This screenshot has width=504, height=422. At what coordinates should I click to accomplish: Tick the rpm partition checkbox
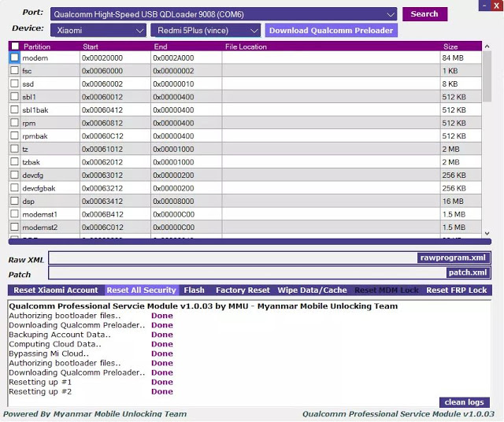pyautogui.click(x=14, y=123)
